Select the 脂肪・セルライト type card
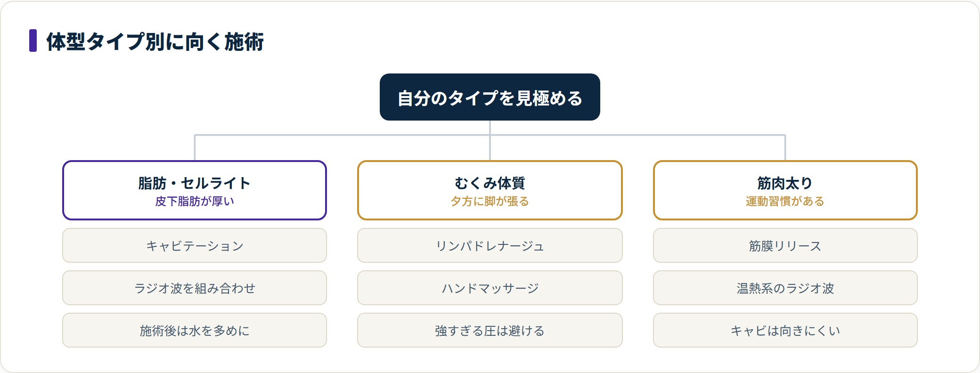 tap(195, 190)
